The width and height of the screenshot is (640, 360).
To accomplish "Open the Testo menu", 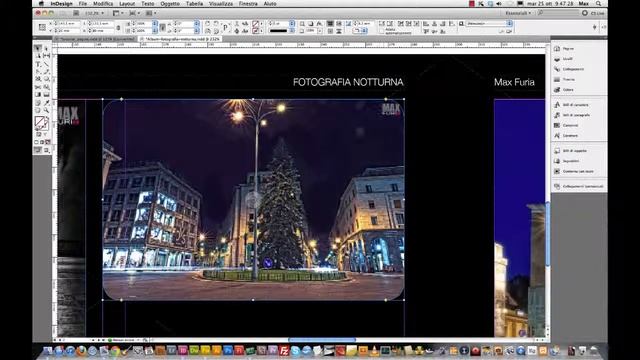I will pyautogui.click(x=148, y=4).
